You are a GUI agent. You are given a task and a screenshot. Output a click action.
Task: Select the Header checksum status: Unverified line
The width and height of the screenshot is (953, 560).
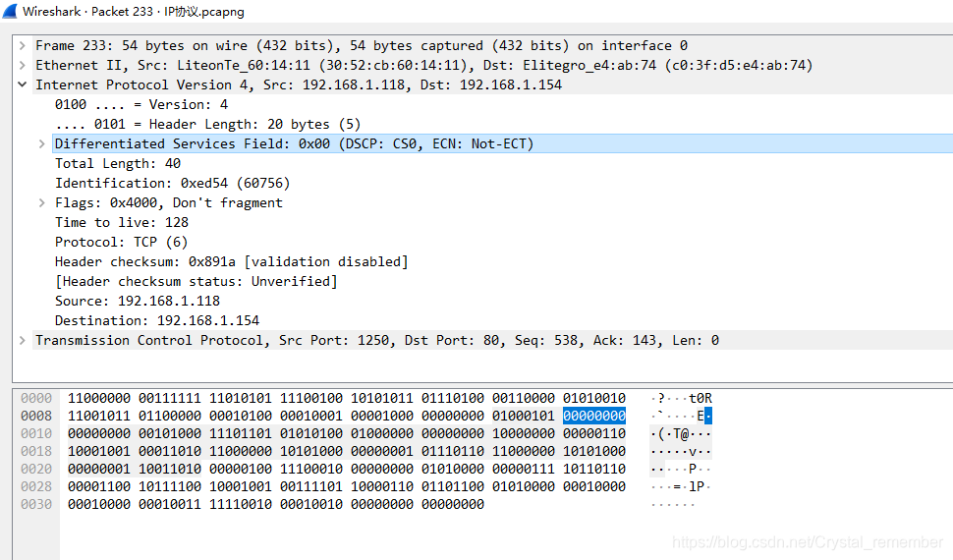tap(196, 282)
